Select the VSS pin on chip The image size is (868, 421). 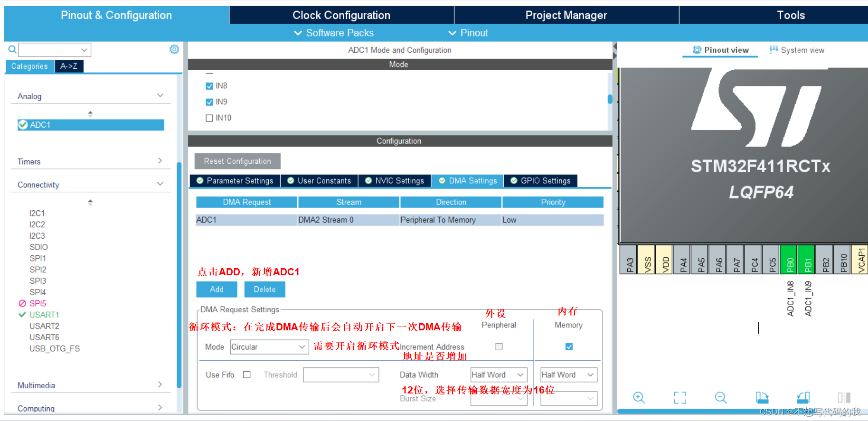tap(647, 259)
